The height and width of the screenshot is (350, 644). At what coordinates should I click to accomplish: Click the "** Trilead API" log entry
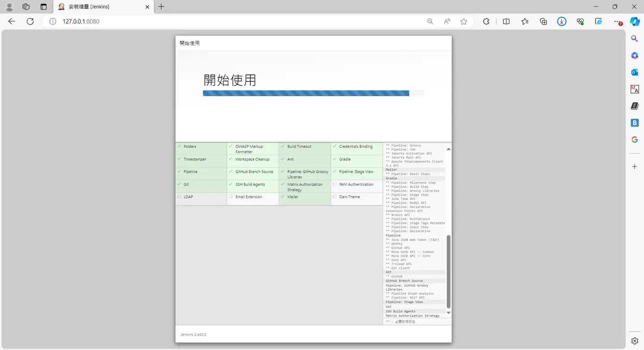(398, 264)
